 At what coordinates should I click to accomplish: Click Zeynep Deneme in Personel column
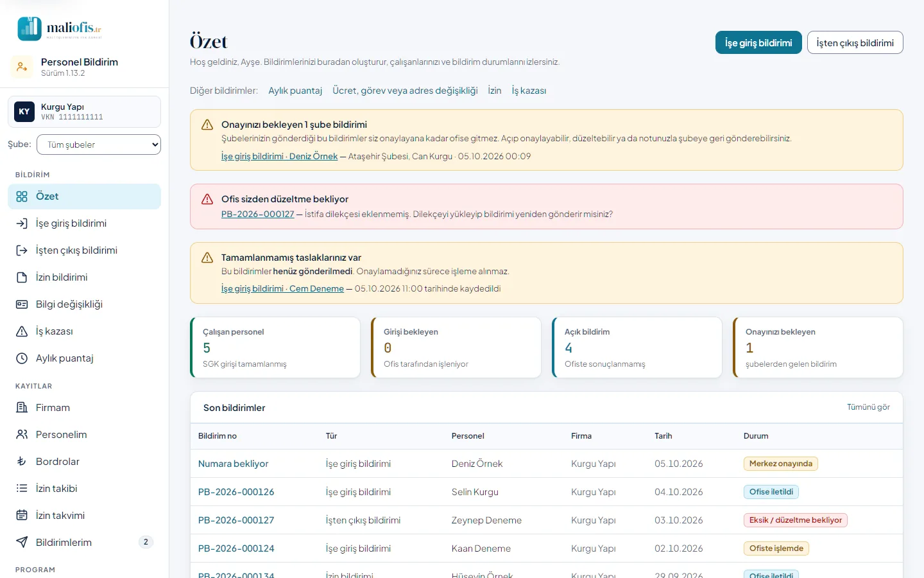click(486, 520)
